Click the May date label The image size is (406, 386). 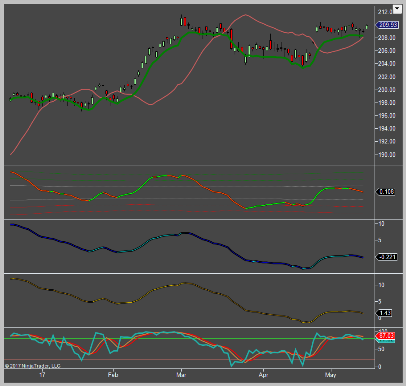(x=331, y=375)
